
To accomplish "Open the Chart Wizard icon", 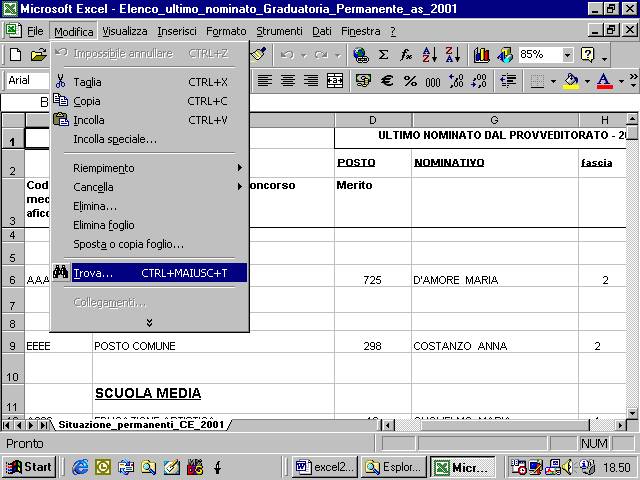I will (x=482, y=55).
